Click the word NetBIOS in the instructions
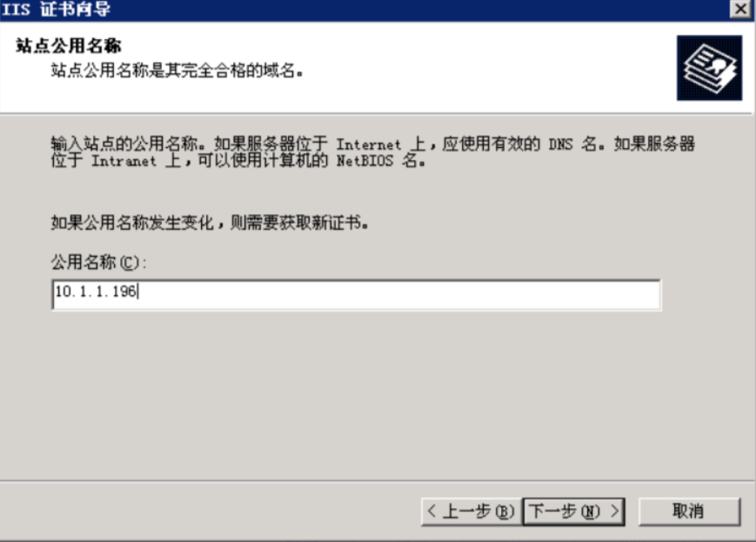The image size is (756, 542). [365, 161]
